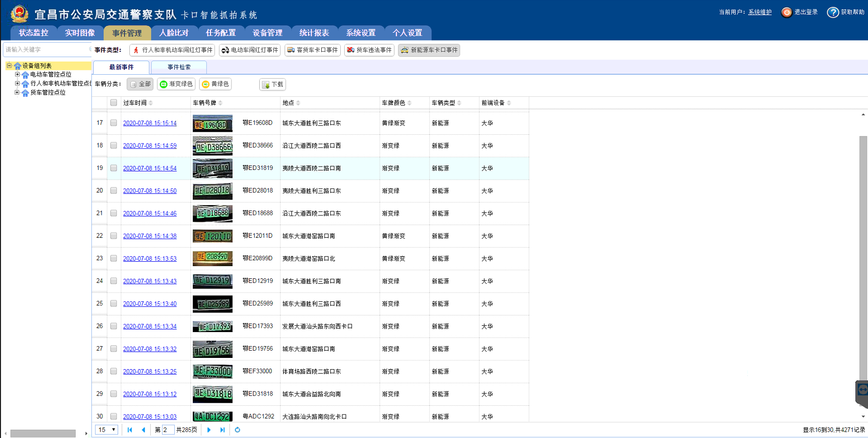Screen dimensions: 868x438
Task: Click the 退出登录 logout icon
Action: click(x=786, y=13)
